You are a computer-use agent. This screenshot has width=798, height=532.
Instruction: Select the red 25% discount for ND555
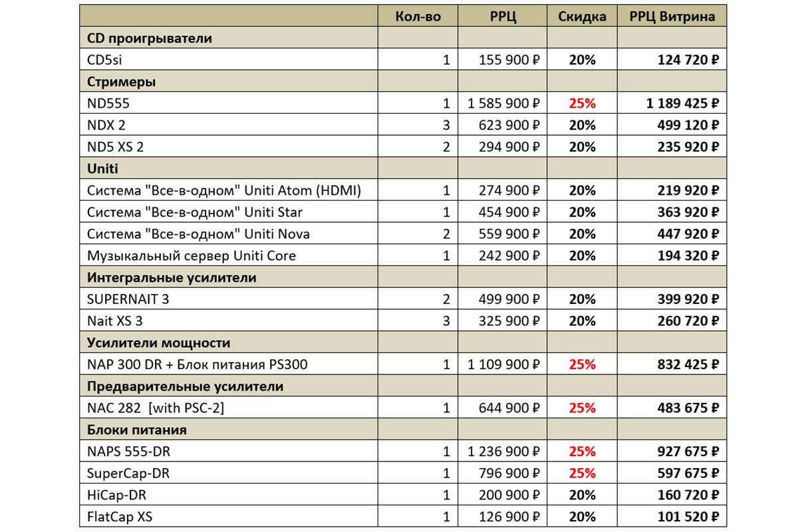point(582,104)
